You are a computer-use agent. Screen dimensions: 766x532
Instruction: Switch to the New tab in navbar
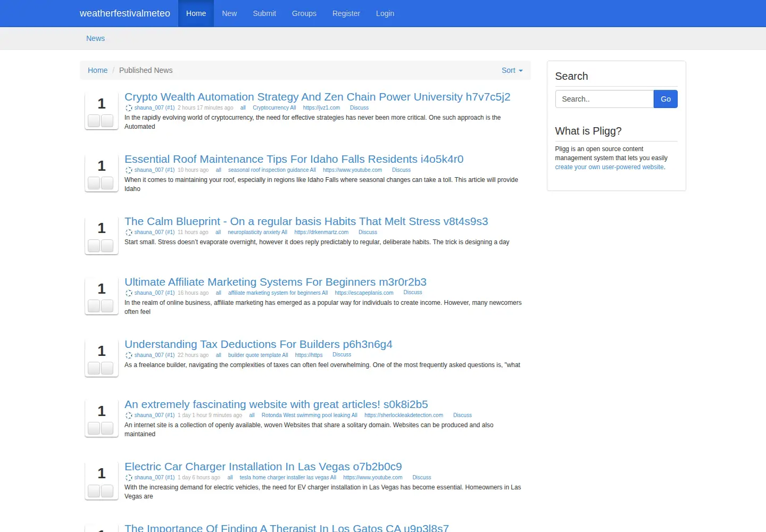click(229, 13)
